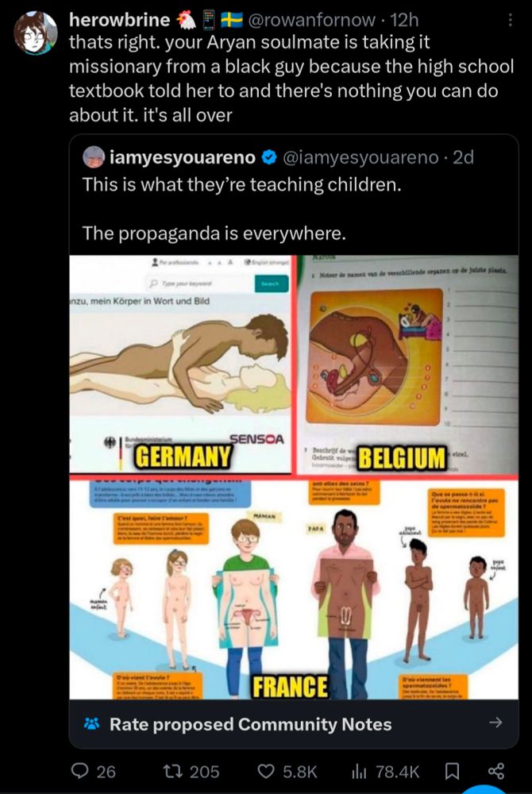Screen dimensions: 532x794
Task: Open iamyesyouareno's small avatar
Action: click(94, 157)
